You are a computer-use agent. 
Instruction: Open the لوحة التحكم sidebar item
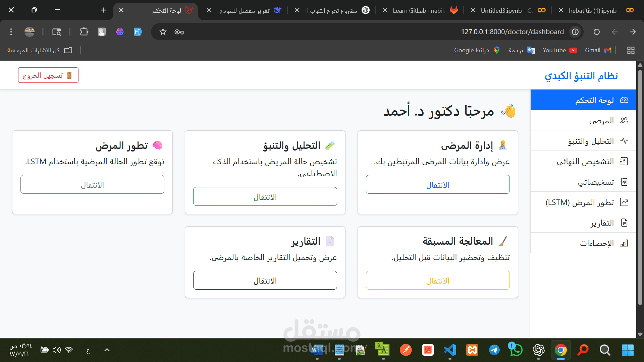[583, 100]
